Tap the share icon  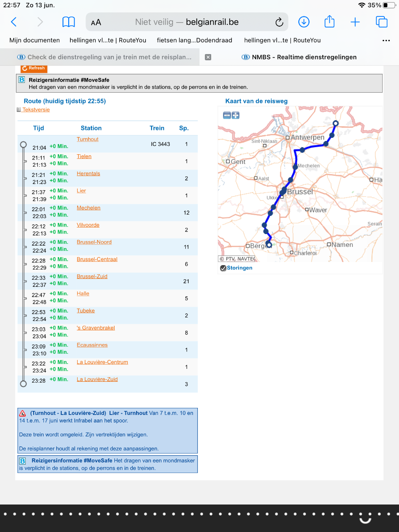[329, 22]
